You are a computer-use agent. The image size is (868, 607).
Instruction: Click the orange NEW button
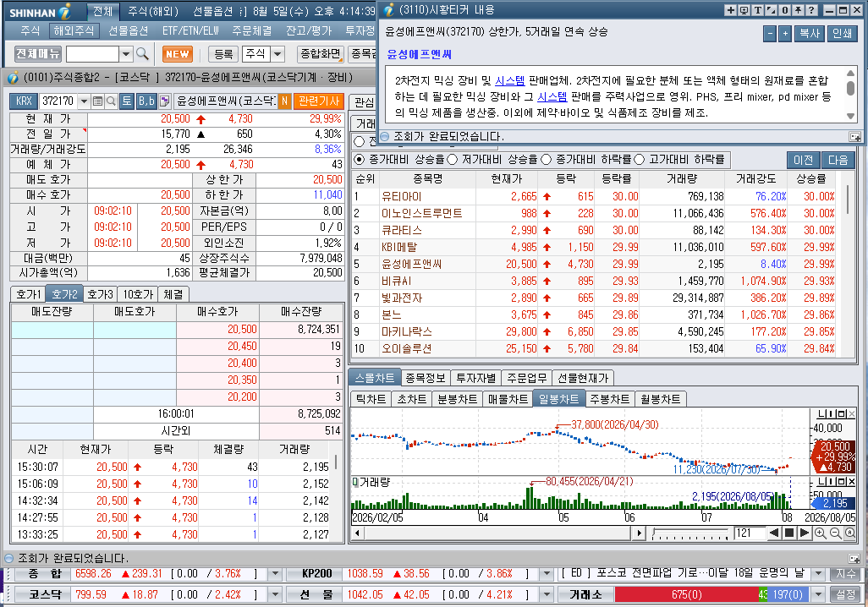point(177,53)
